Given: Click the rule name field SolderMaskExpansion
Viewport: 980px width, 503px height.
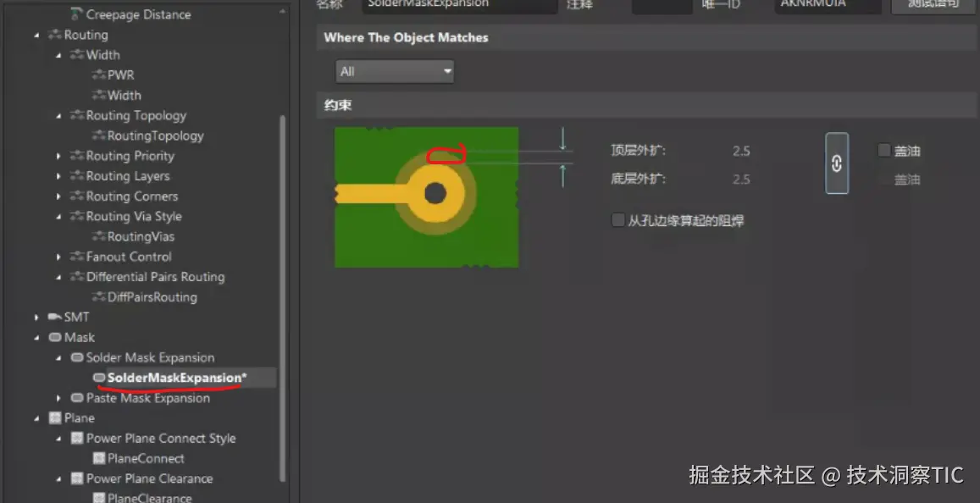Looking at the screenshot, I should [459, 5].
